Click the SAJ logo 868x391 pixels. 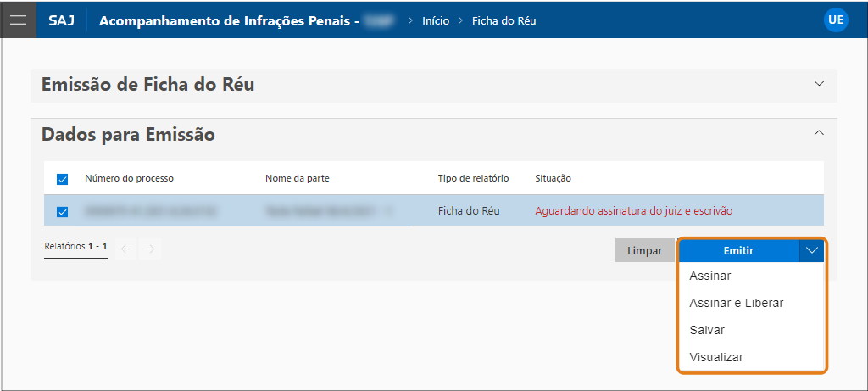pos(61,20)
